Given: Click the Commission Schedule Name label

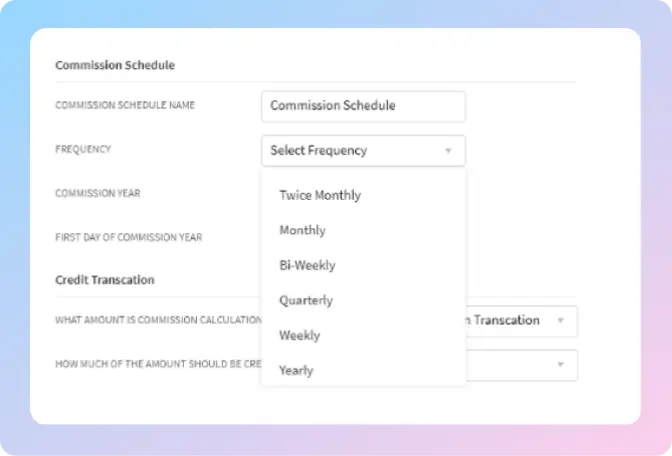Looking at the screenshot, I should pyautogui.click(x=125, y=106).
